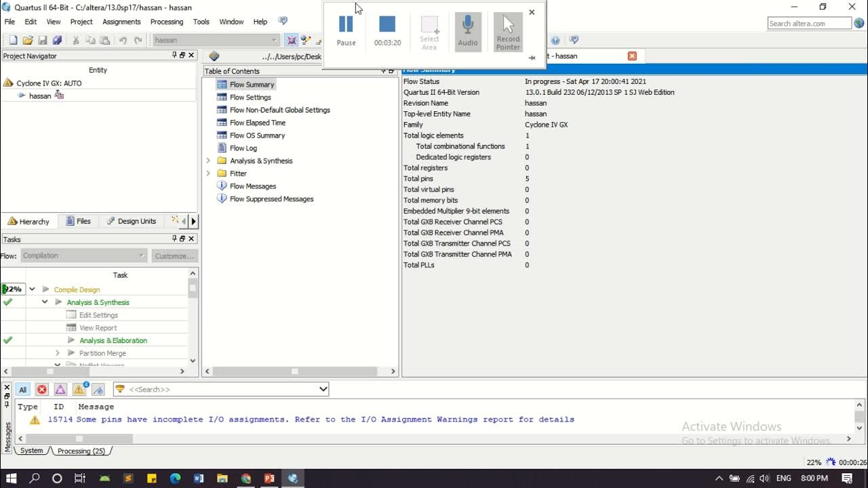The image size is (868, 488).
Task: Click the Analysis & Elaboration task
Action: [113, 340]
